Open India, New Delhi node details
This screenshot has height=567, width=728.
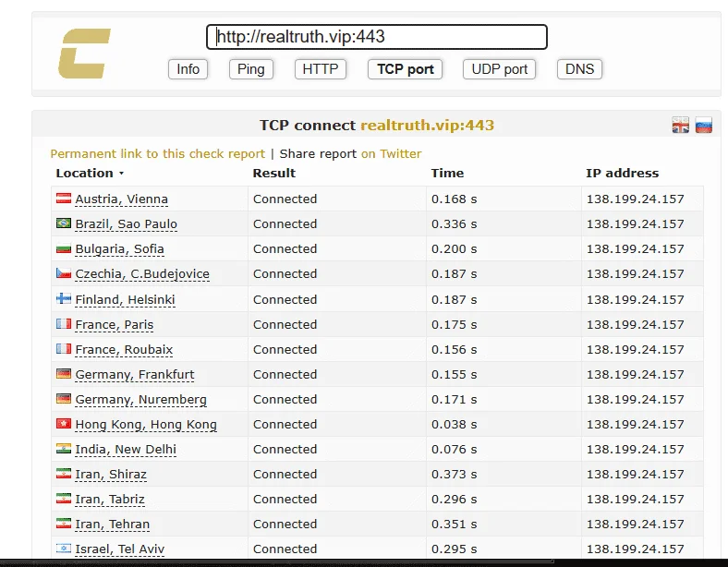click(126, 450)
